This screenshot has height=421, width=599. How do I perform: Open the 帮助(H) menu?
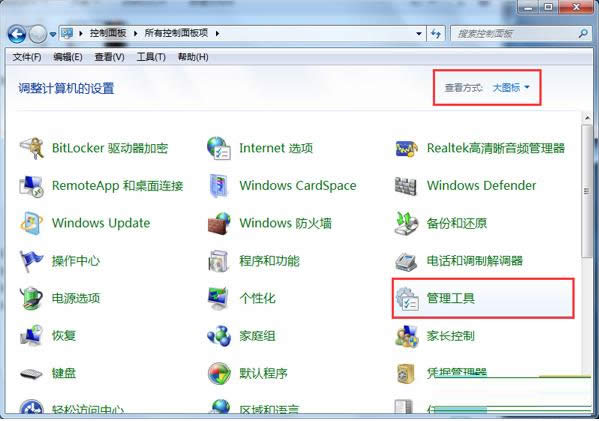(x=193, y=57)
